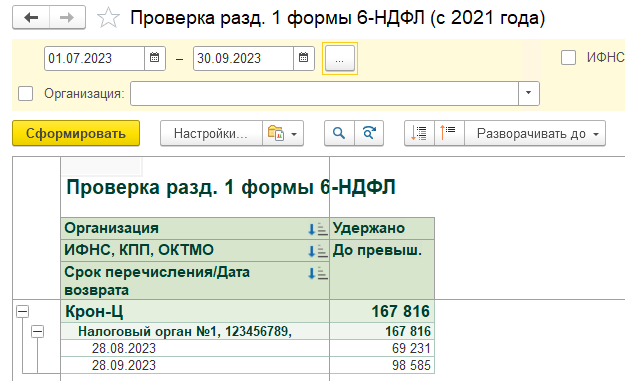Open the Разворачивать до dropdown

(x=535, y=133)
